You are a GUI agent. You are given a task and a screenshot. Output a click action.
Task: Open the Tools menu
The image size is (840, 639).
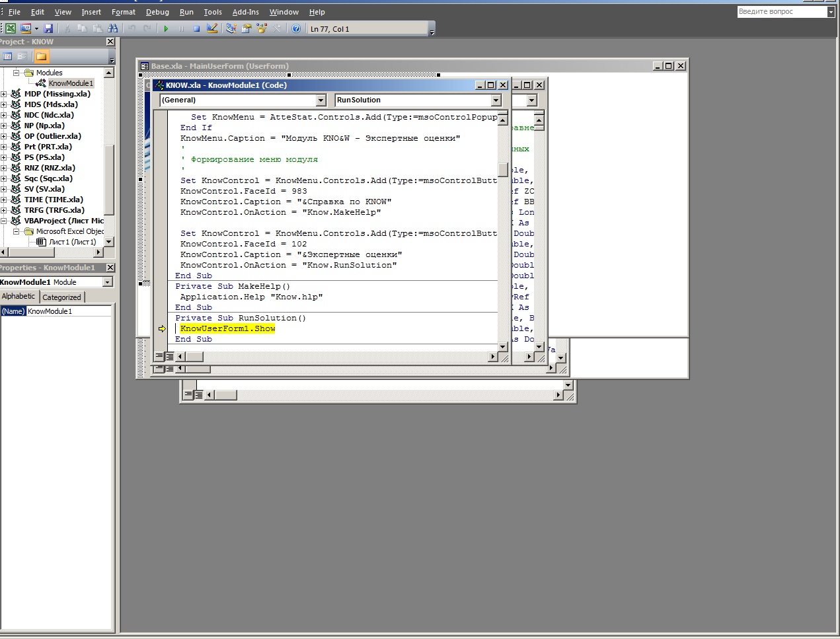[213, 12]
